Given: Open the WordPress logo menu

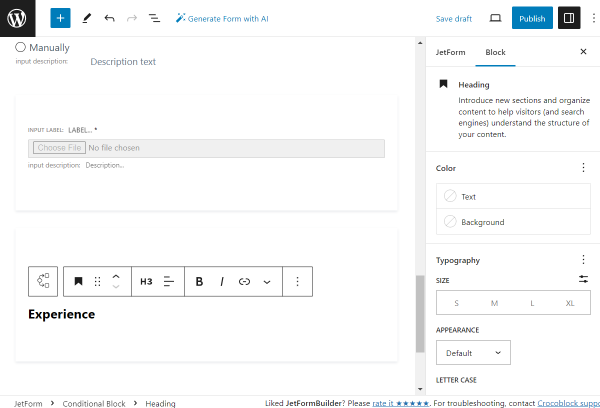Looking at the screenshot, I should [18, 18].
